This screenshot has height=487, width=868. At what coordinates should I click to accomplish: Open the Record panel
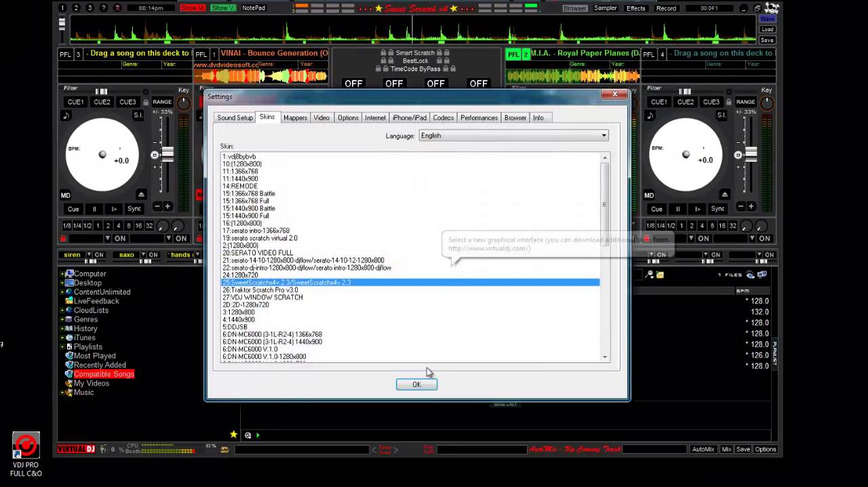[x=666, y=8]
